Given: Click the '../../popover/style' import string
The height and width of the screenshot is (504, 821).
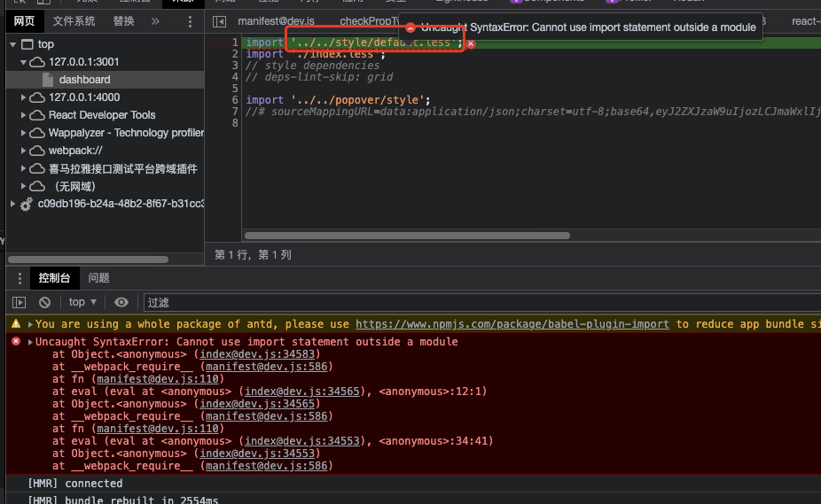Looking at the screenshot, I should [357, 100].
